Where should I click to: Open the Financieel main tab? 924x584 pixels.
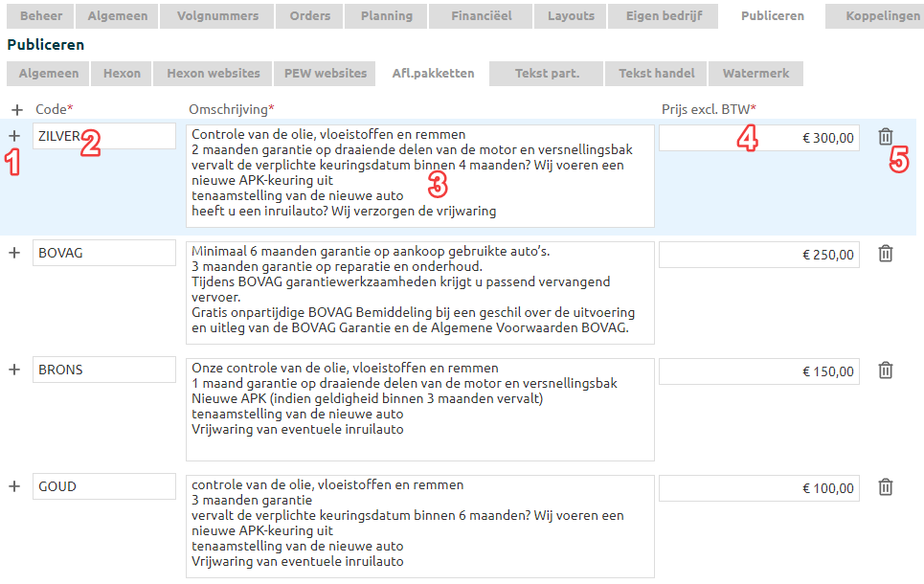click(x=481, y=15)
